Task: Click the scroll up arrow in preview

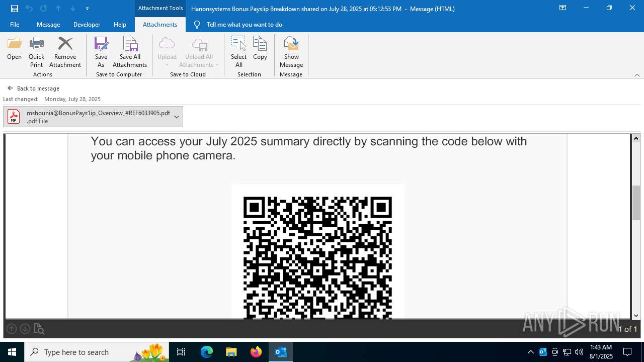Action: 636,138
